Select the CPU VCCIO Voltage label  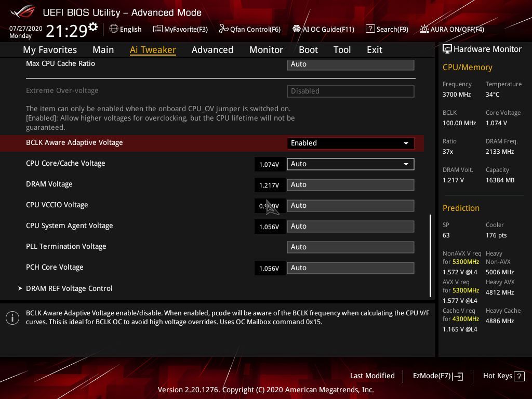click(57, 205)
